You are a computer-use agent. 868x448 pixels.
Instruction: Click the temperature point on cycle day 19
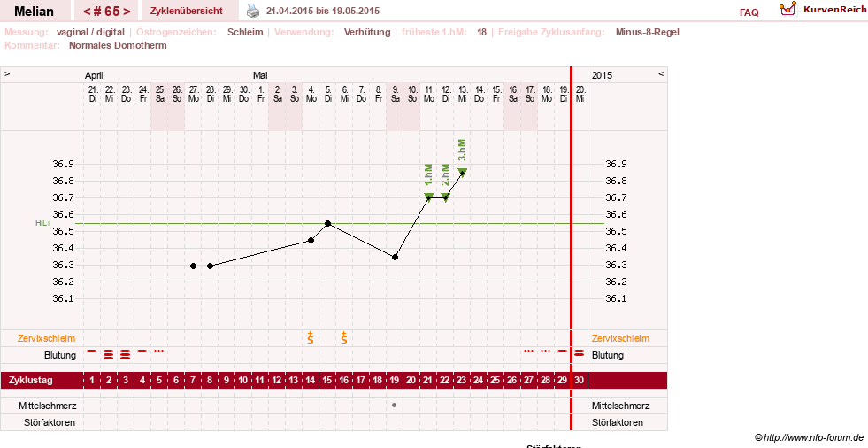pos(395,258)
